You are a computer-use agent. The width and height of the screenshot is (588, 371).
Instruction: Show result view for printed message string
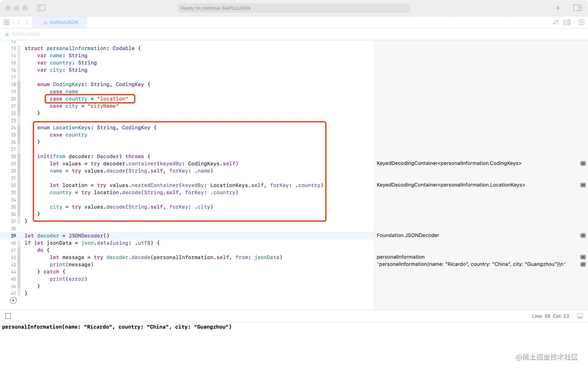click(583, 264)
